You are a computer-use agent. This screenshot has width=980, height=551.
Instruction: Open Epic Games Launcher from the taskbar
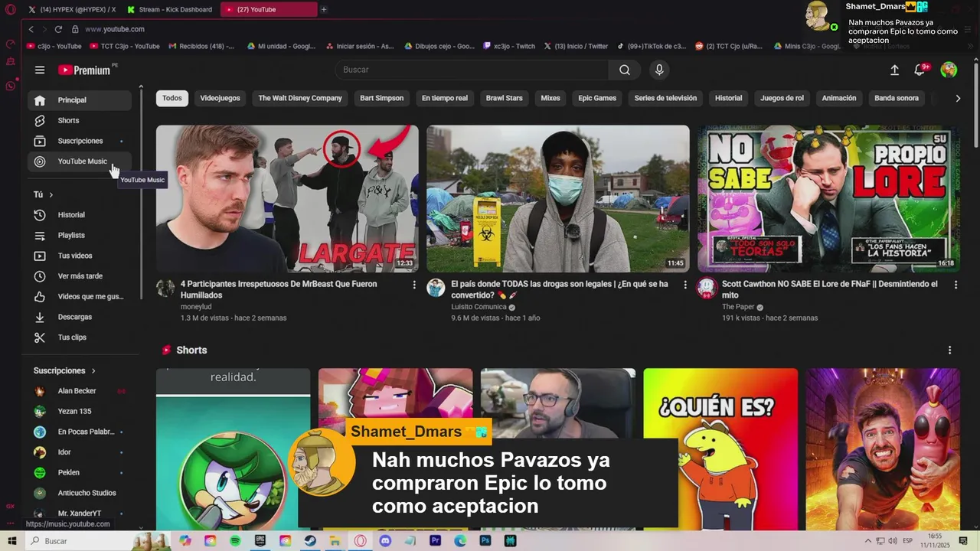(260, 541)
